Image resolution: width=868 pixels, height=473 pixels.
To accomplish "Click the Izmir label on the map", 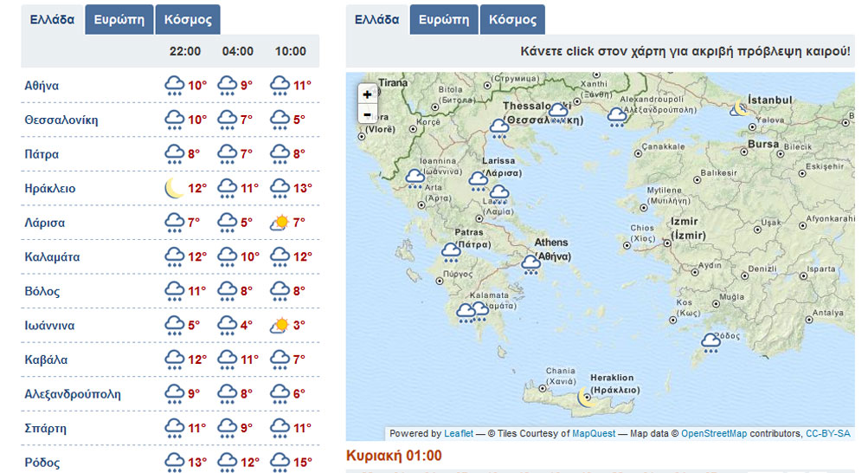I will pos(687,228).
